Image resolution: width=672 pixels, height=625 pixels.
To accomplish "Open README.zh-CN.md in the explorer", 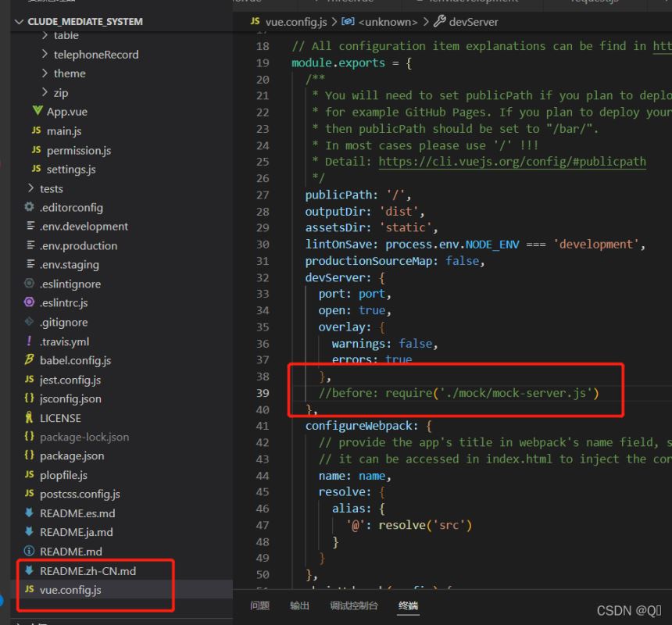I will 88,570.
